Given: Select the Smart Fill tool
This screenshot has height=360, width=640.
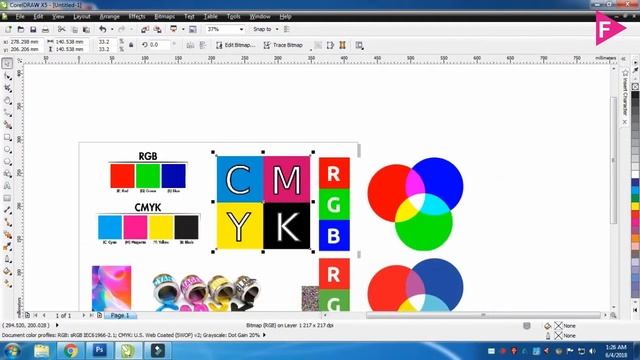Looking at the screenshot, I should point(7,125).
